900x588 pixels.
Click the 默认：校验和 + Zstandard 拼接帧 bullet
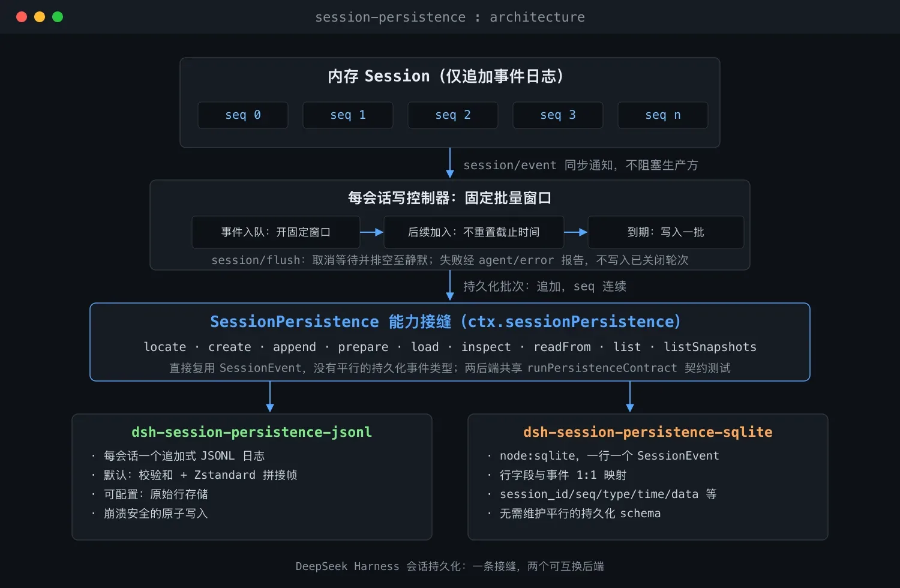tap(194, 475)
